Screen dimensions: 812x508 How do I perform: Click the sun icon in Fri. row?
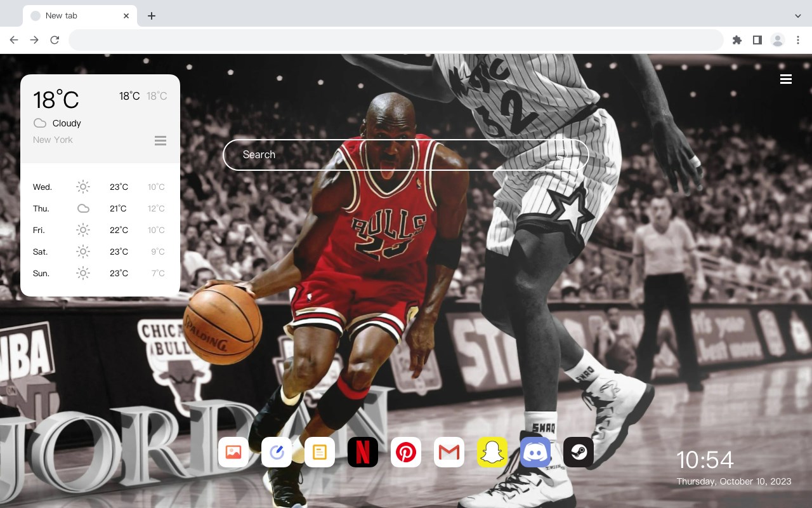pos(83,230)
